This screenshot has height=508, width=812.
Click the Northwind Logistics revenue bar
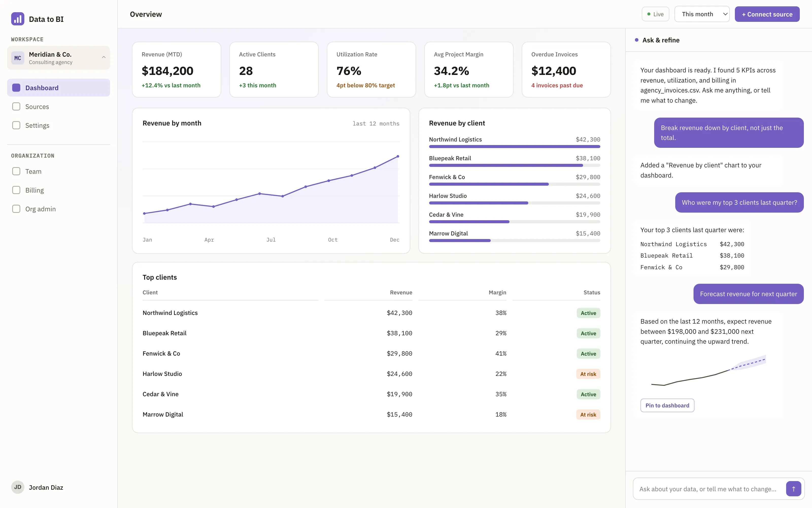point(514,147)
